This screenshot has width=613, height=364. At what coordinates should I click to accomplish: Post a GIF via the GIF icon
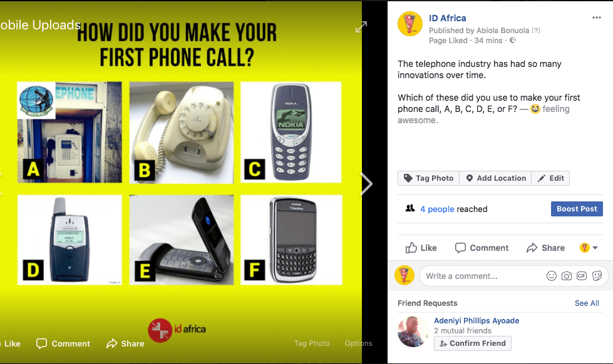coord(582,276)
